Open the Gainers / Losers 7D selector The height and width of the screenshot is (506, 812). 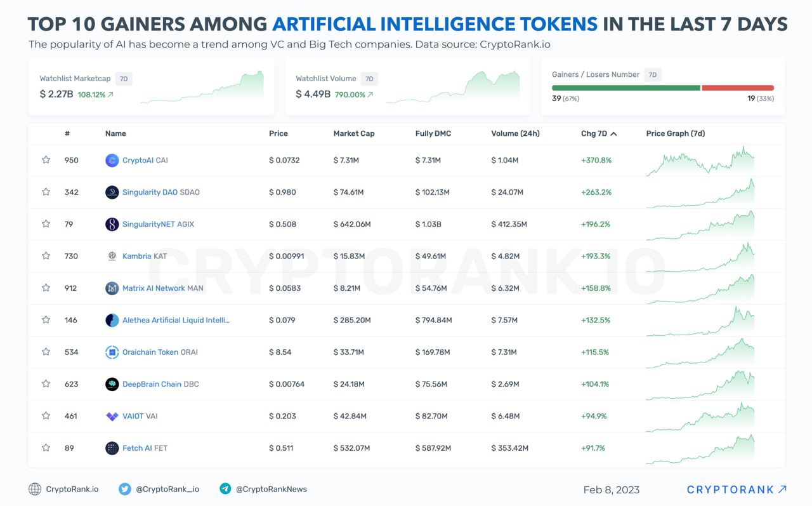click(x=652, y=75)
